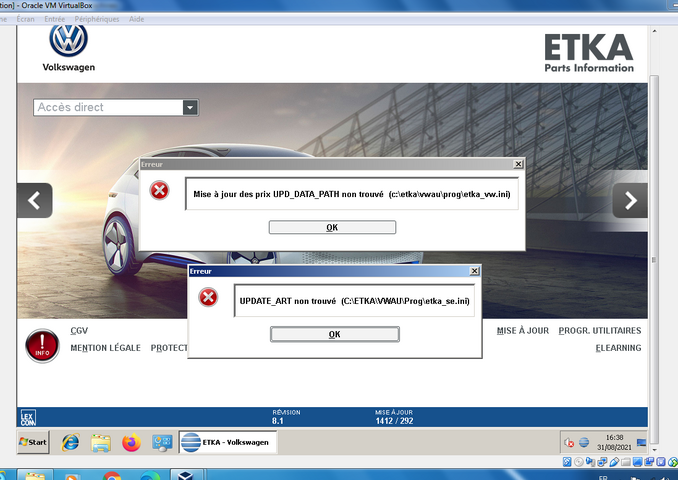Open PROGR. UTILITAIRES link

[600, 331]
